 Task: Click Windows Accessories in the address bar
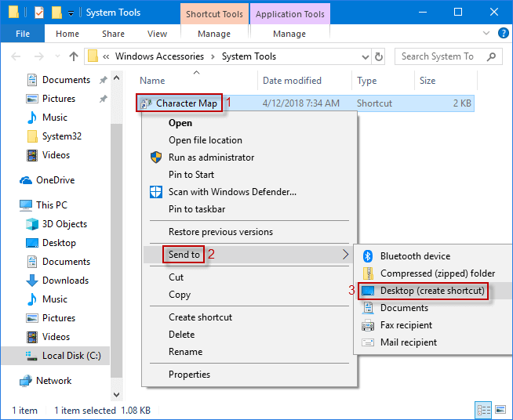click(x=159, y=56)
